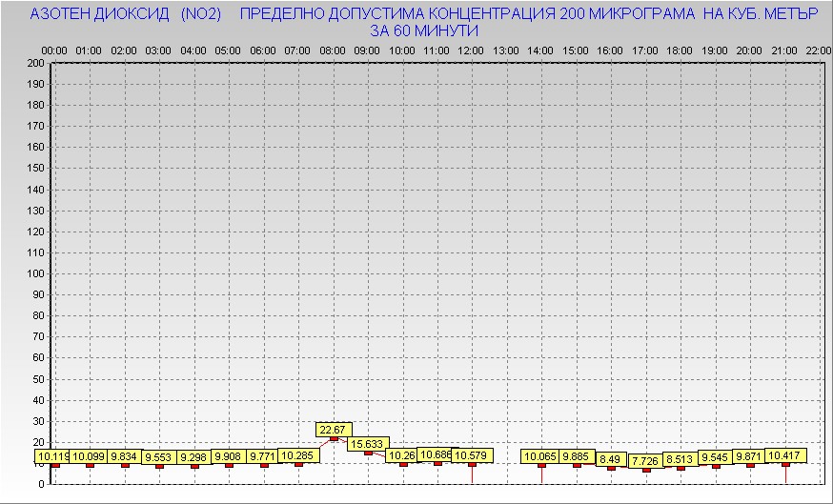This screenshot has width=833, height=504.
Task: Select the 9.834 data label
Action: tap(124, 456)
